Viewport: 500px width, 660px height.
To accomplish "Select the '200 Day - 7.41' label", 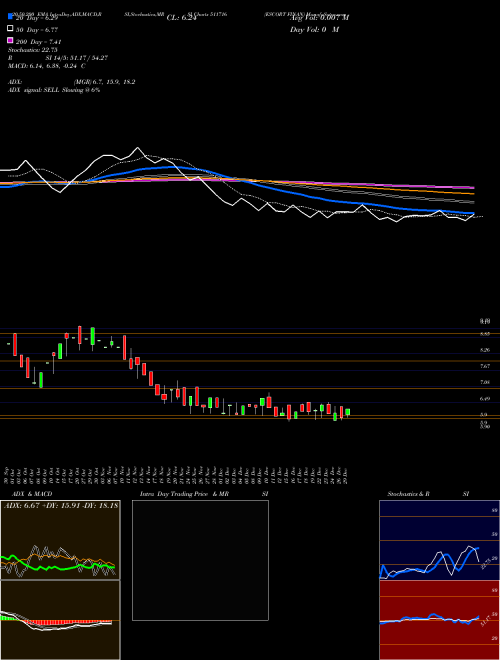I will [x=39, y=42].
